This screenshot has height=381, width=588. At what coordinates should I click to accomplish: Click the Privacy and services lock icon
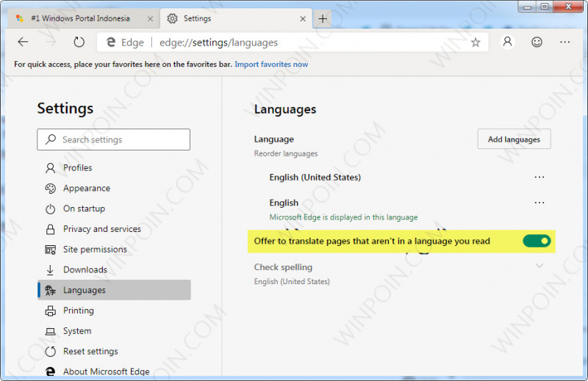[50, 229]
